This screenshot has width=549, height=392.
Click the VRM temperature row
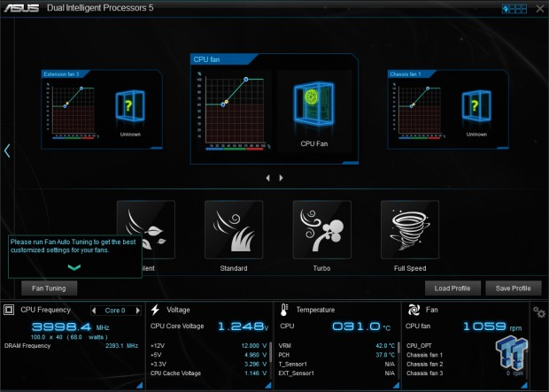(x=336, y=346)
